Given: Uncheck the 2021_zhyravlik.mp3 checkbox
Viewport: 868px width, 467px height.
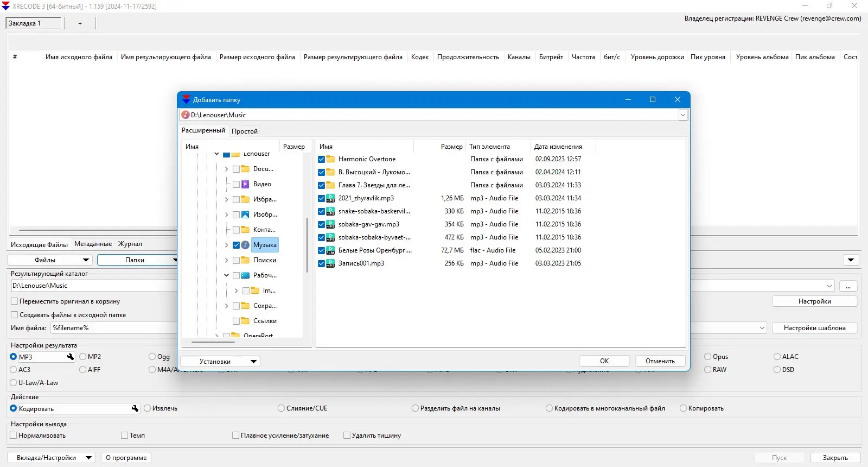Looking at the screenshot, I should 322,198.
